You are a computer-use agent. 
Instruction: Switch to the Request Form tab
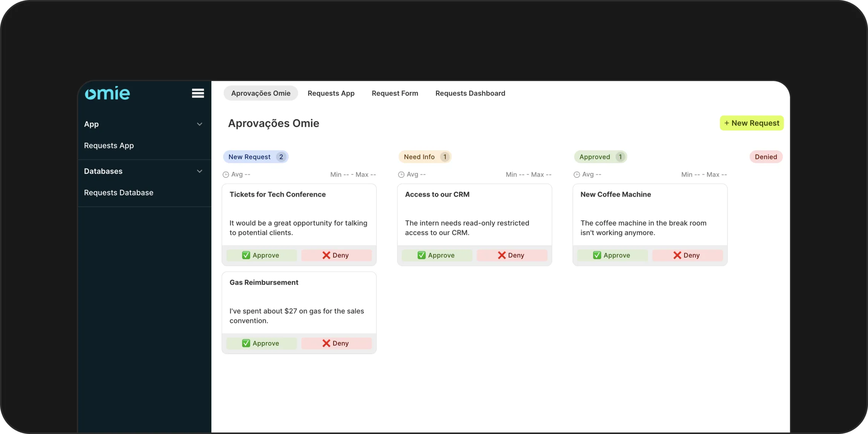coord(394,93)
